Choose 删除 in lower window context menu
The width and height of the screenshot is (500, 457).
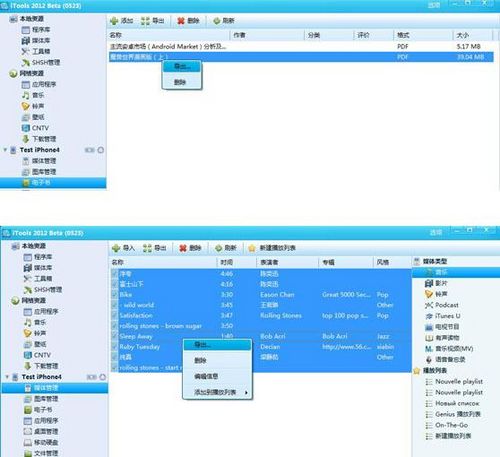tap(217, 360)
